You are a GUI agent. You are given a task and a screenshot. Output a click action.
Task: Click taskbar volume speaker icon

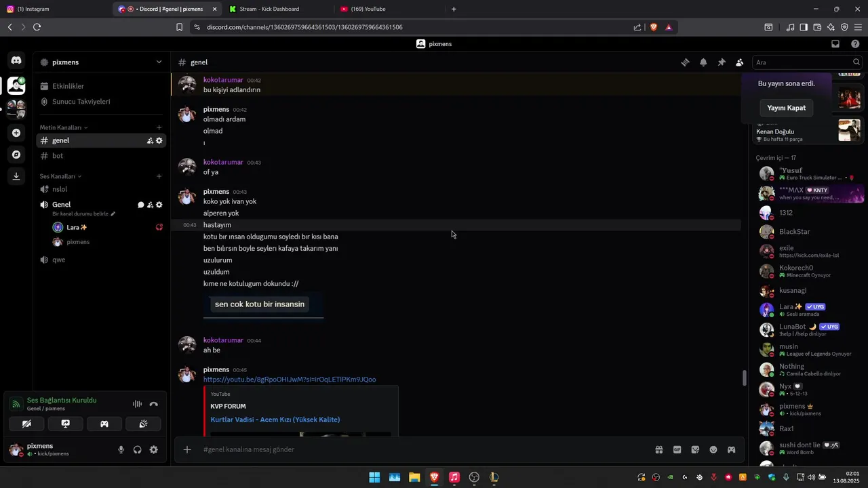click(811, 477)
